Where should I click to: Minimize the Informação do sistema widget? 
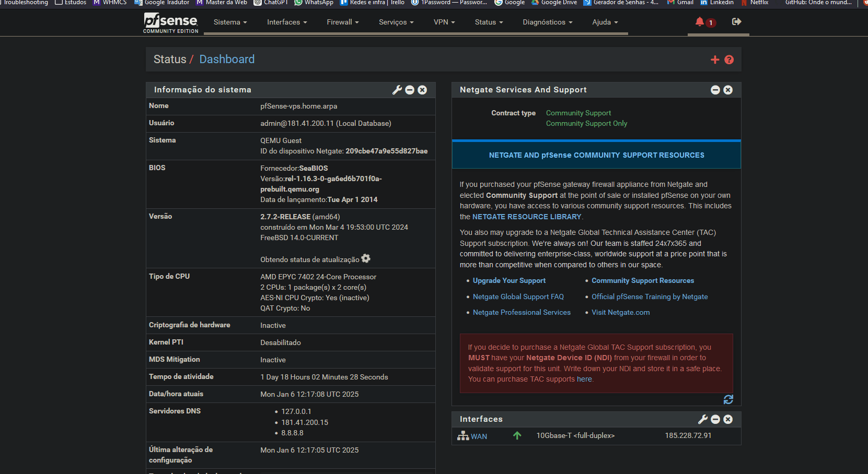(x=410, y=90)
